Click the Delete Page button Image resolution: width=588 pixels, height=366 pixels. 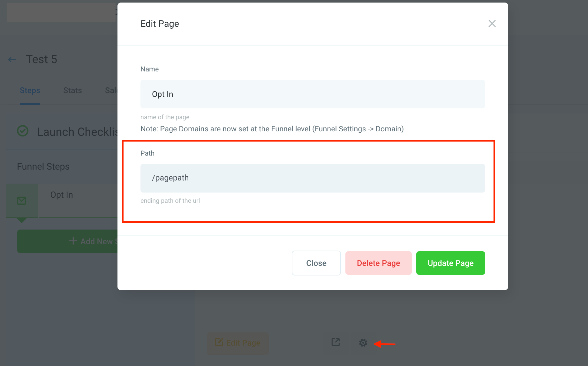pyautogui.click(x=378, y=263)
